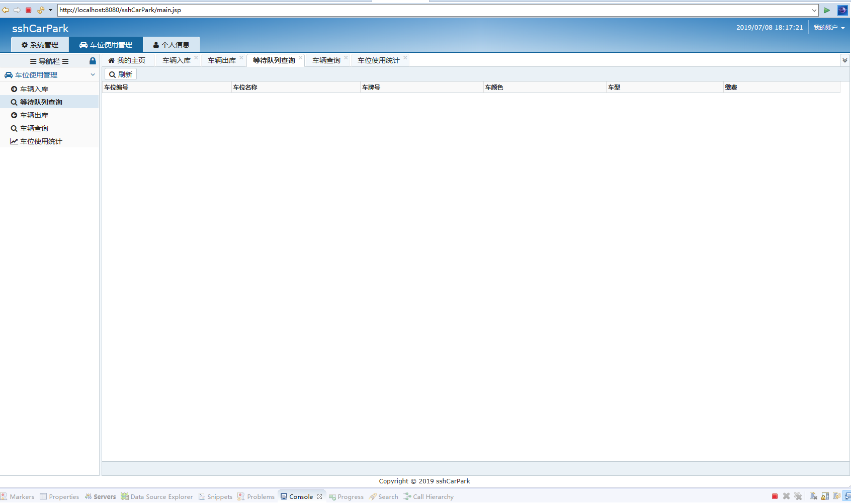Switch to the 车辆出库 tab
This screenshot has width=851, height=504.
[x=222, y=60]
